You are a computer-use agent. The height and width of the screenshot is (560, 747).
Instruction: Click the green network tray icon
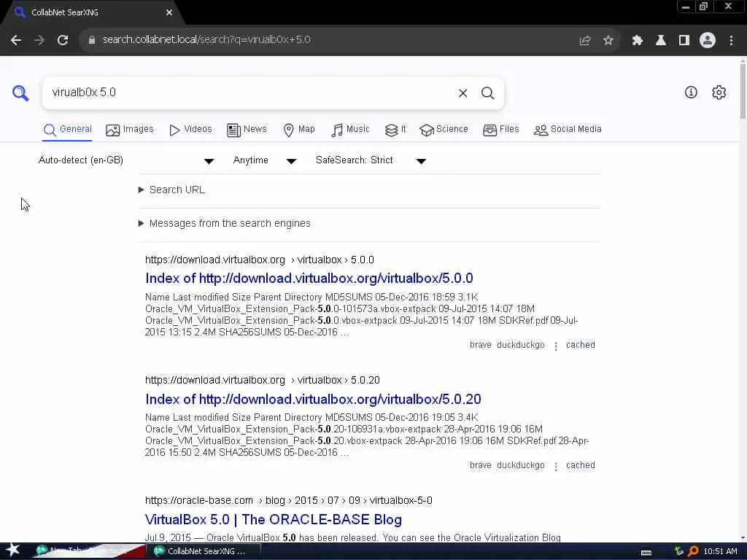tap(680, 551)
